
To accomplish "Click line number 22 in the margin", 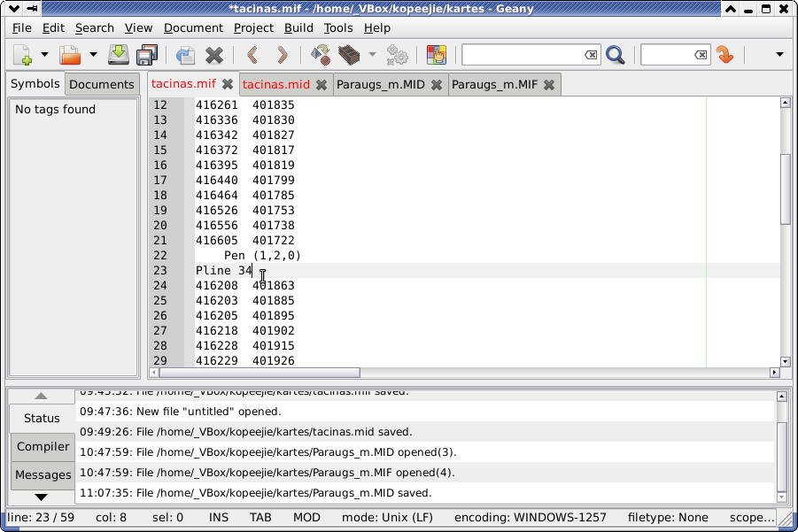I will (x=159, y=255).
